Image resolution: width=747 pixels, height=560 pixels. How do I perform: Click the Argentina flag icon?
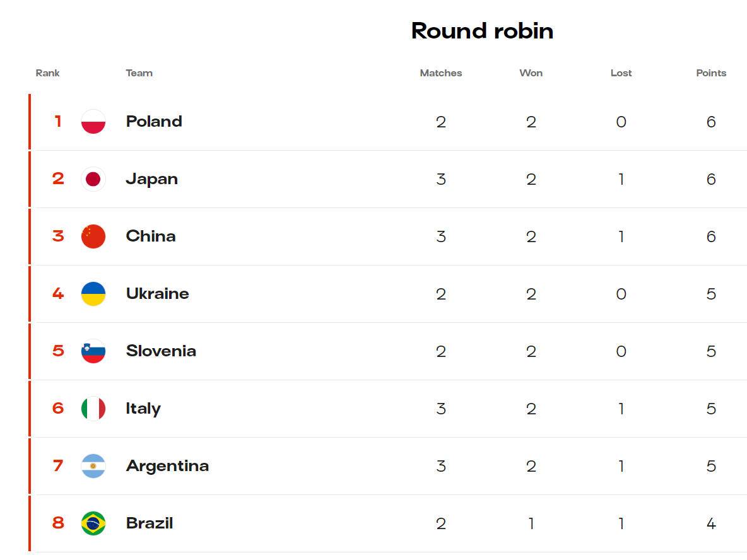click(93, 465)
